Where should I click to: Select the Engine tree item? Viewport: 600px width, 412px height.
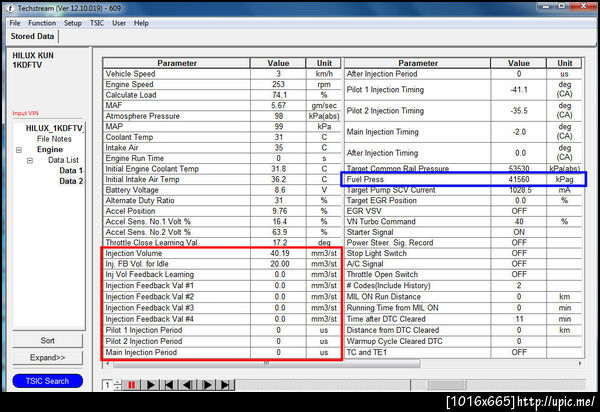coord(50,150)
